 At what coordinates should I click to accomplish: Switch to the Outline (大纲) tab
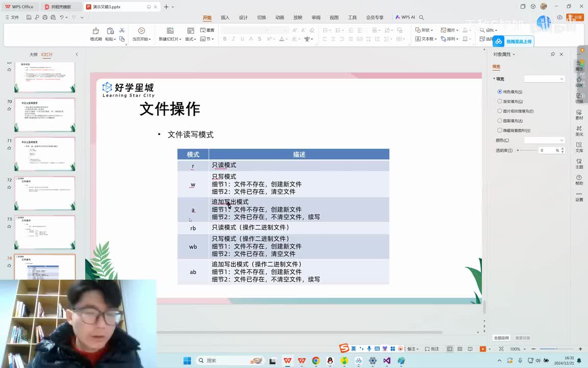click(33, 55)
